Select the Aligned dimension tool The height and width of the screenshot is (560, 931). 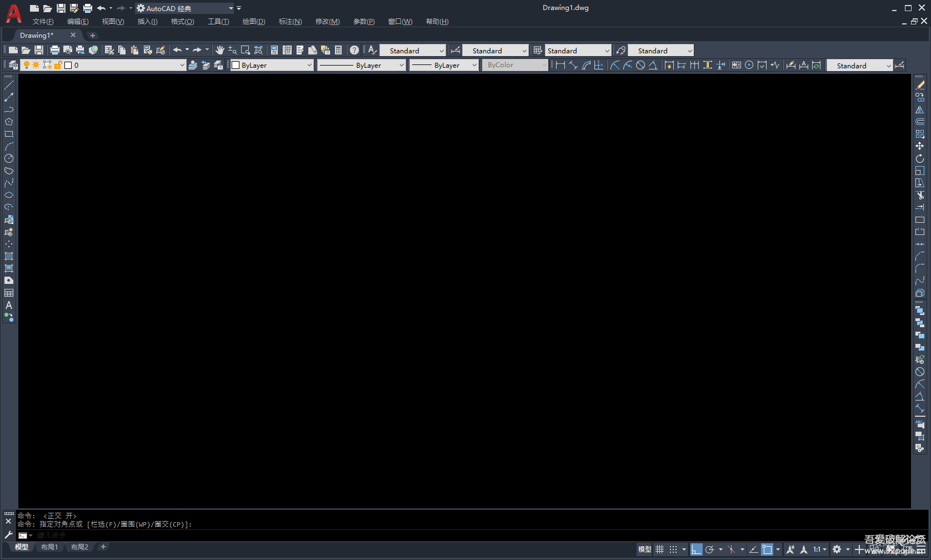click(573, 65)
